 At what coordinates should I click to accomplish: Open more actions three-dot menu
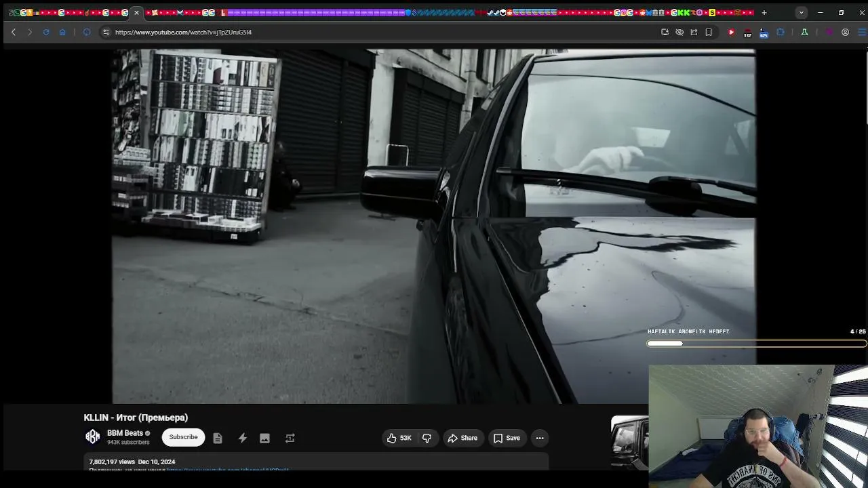point(540,438)
